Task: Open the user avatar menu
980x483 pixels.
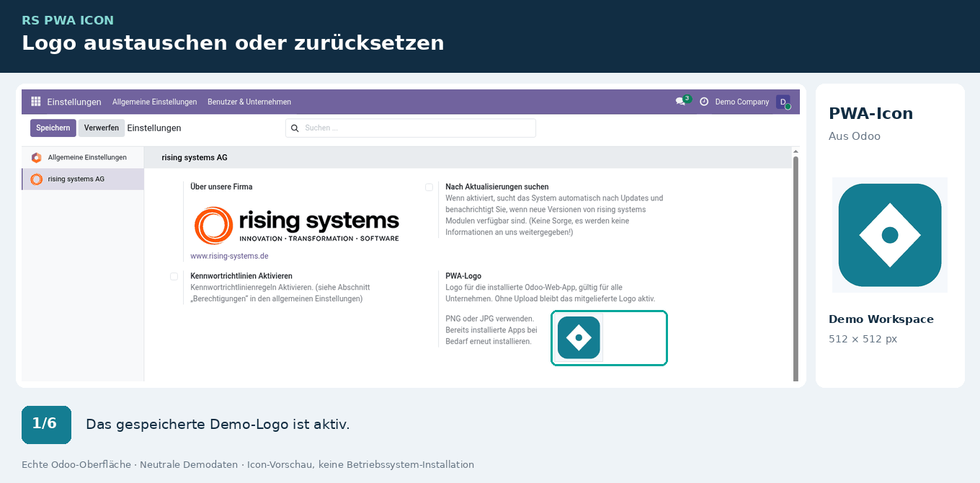Action: (x=783, y=102)
